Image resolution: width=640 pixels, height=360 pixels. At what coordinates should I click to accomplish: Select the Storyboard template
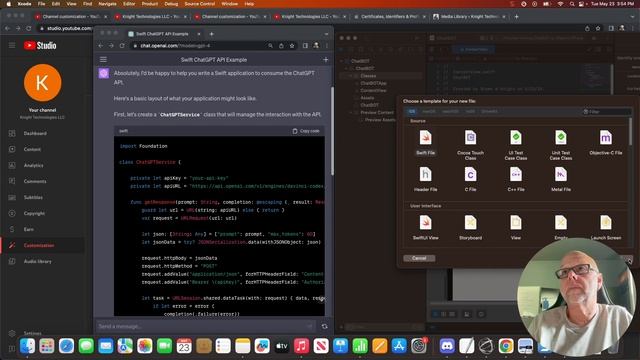click(x=470, y=227)
